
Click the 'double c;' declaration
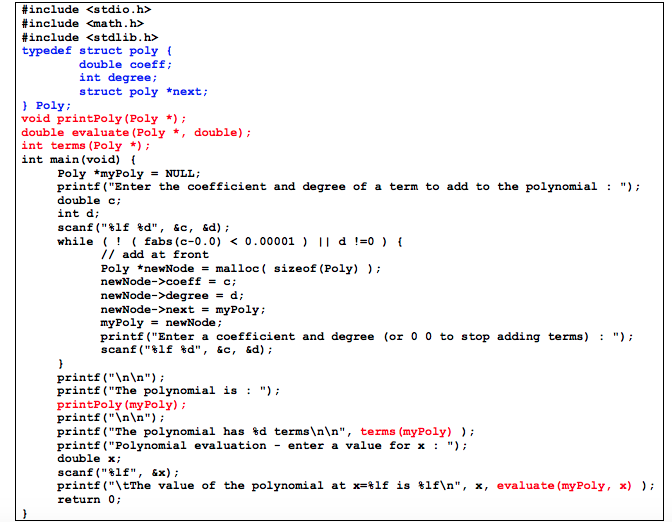click(x=89, y=201)
